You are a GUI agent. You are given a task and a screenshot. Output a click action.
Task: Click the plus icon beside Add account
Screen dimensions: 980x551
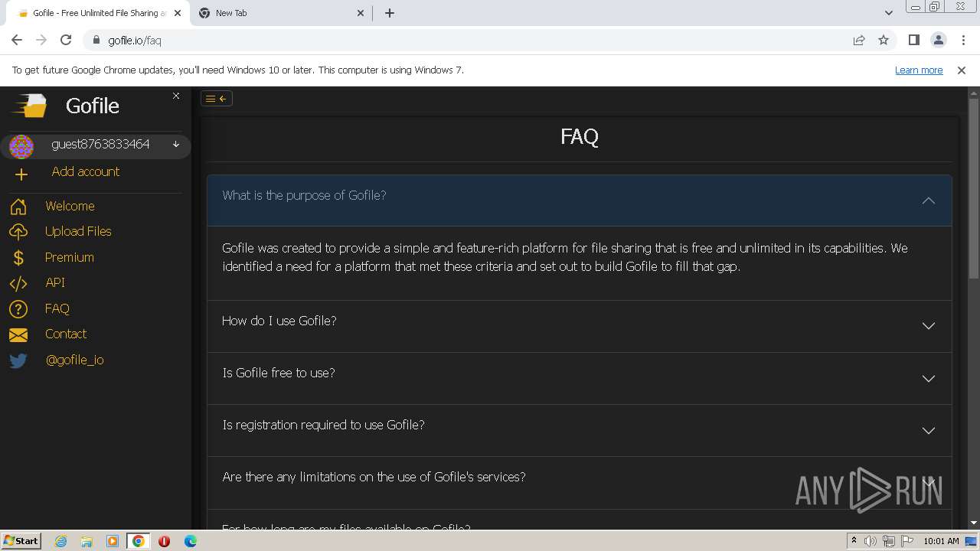pos(21,174)
